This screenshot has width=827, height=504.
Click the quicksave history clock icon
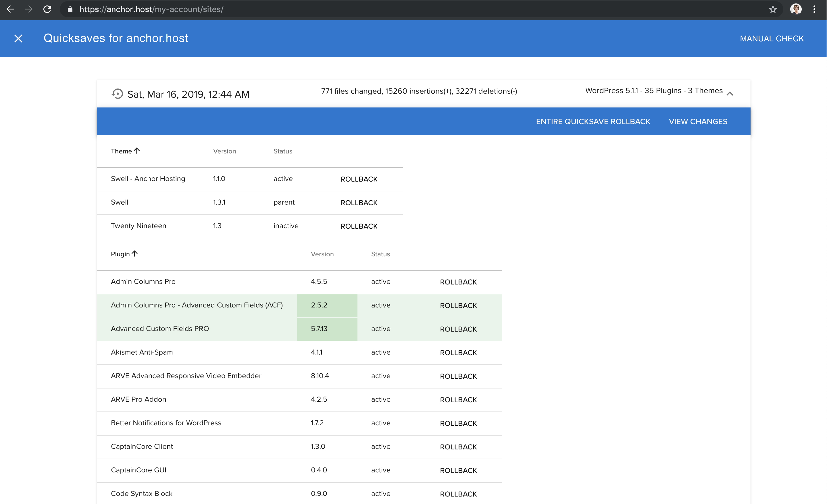click(x=117, y=94)
